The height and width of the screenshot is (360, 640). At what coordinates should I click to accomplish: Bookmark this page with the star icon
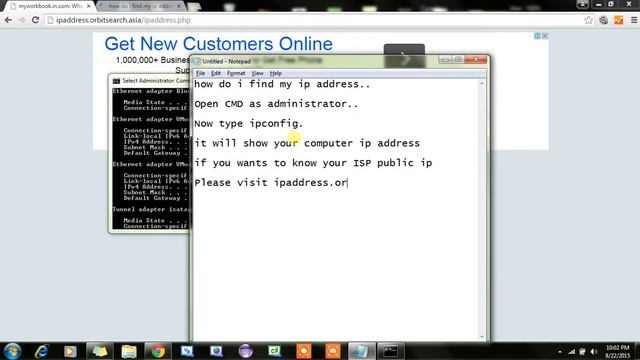[x=588, y=20]
